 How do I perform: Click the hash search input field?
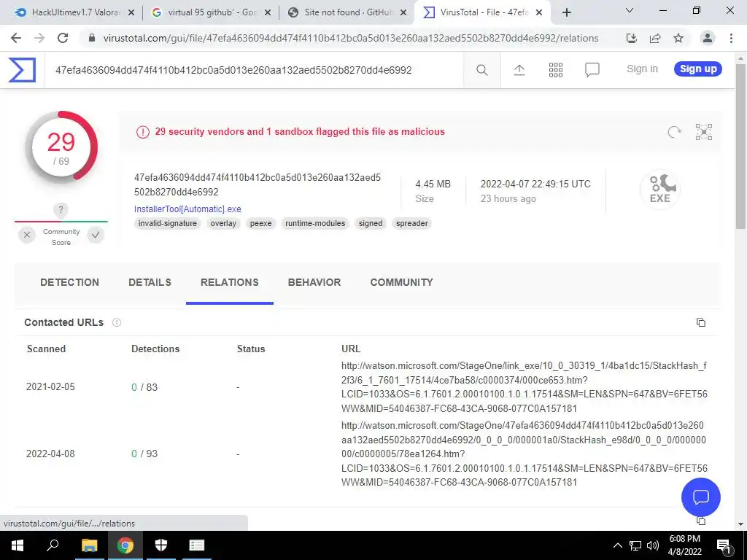click(x=252, y=71)
